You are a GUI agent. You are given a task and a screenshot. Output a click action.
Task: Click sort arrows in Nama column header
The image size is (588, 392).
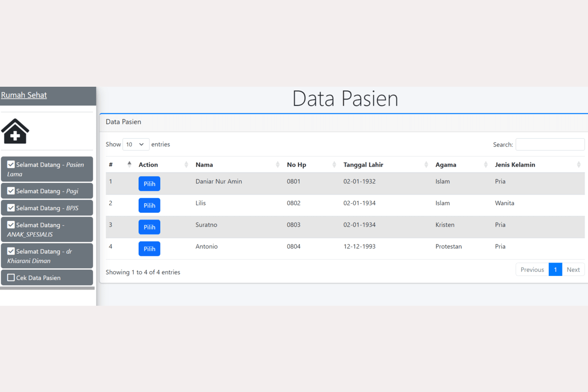click(278, 165)
